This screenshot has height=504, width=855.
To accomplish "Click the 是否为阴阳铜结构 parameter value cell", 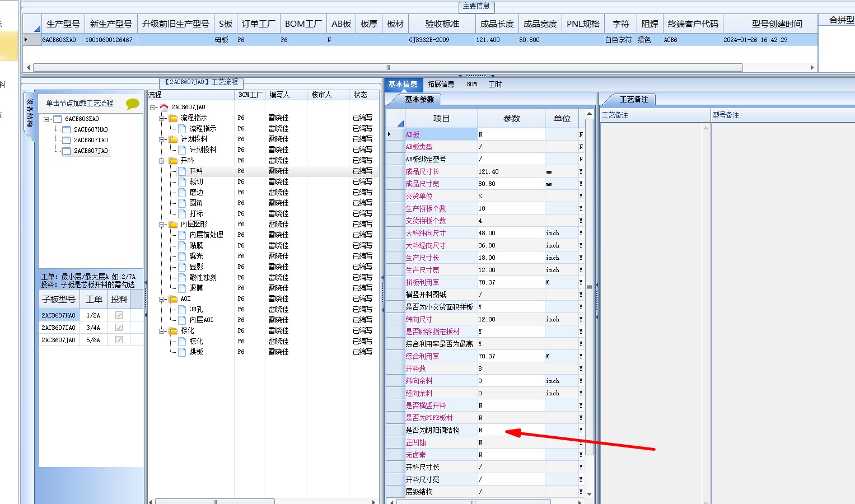I will tap(511, 430).
